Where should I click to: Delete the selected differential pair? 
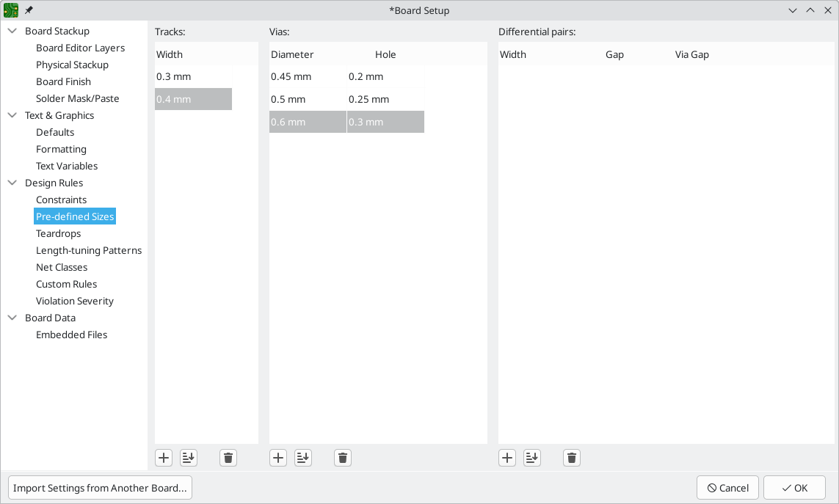572,458
